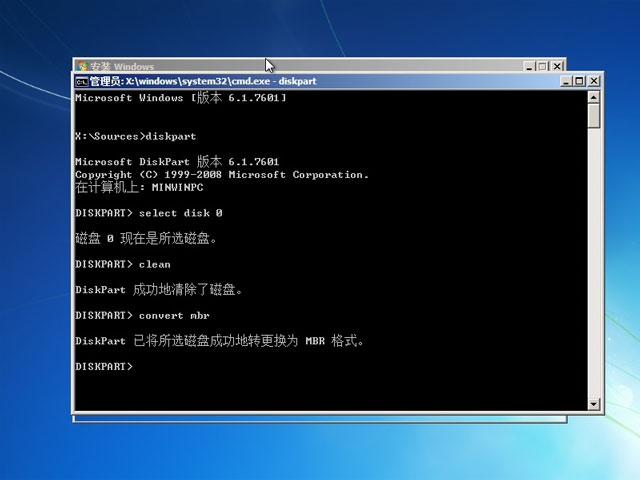Click the "convert mbr" command text

(174, 316)
